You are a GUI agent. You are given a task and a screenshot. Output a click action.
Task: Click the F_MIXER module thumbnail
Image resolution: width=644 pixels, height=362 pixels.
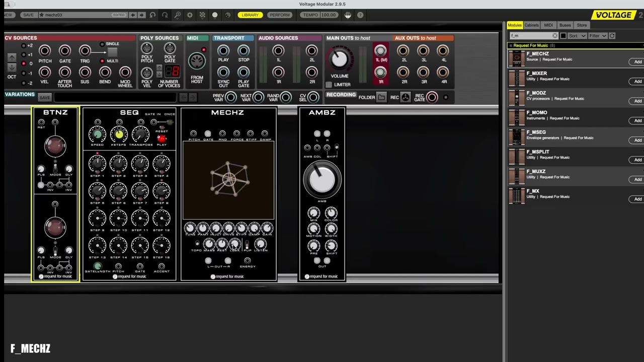coord(516,78)
